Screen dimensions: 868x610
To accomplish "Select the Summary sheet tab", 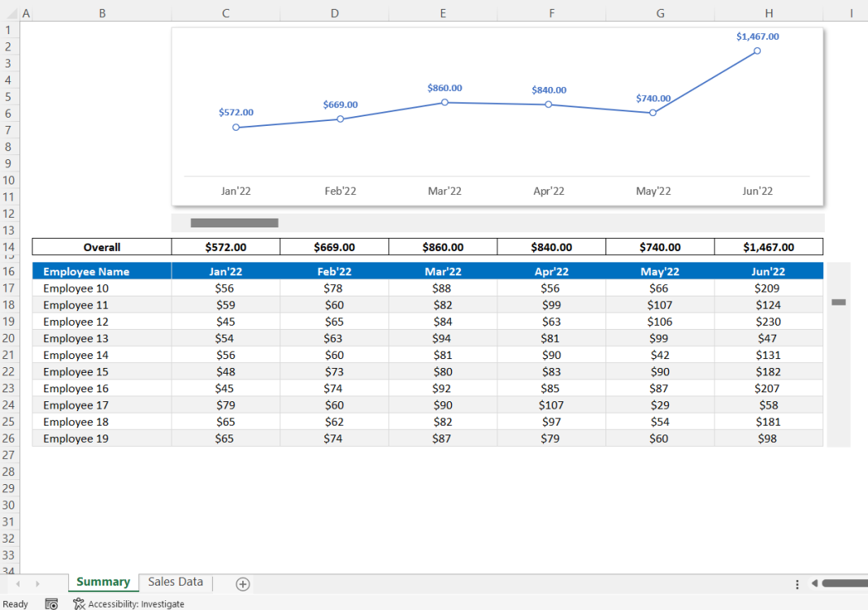I will tap(102, 582).
